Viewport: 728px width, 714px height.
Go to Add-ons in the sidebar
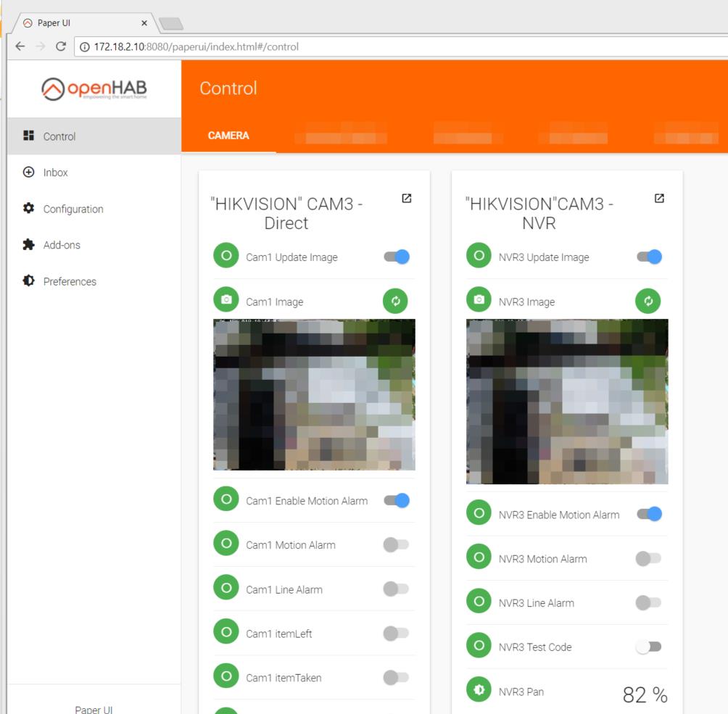62,245
